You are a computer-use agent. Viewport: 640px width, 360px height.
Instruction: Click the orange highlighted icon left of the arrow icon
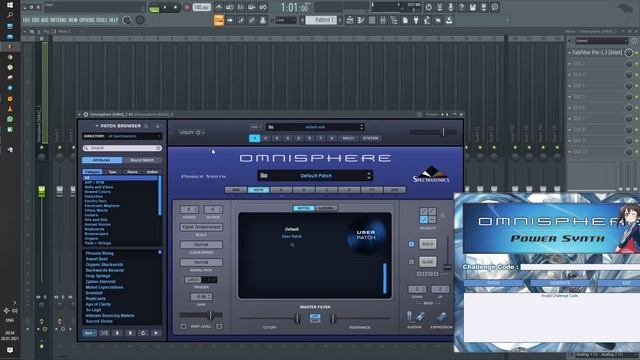tap(219, 20)
